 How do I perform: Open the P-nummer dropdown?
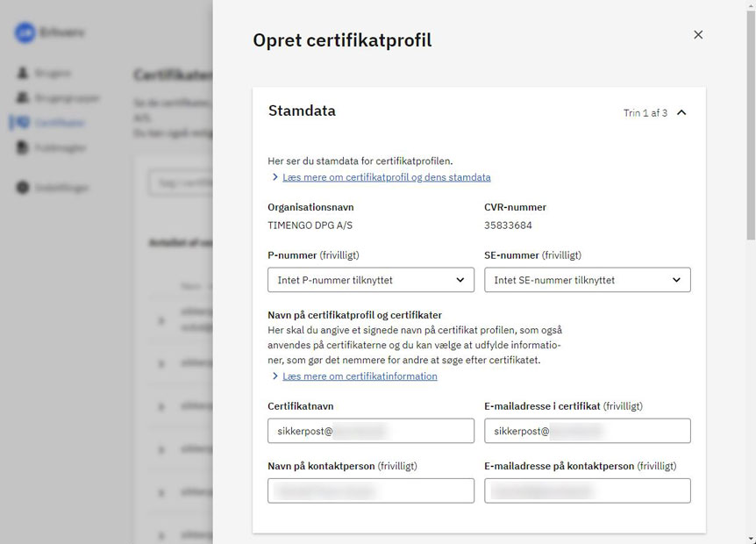[371, 280]
